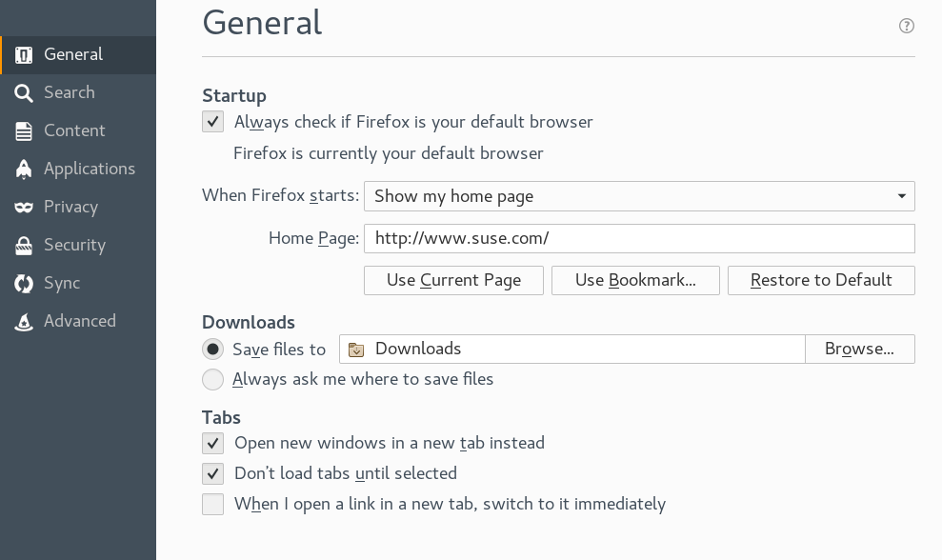Image resolution: width=942 pixels, height=560 pixels.
Task: Toggle Don't load tabs until selected
Action: (212, 473)
